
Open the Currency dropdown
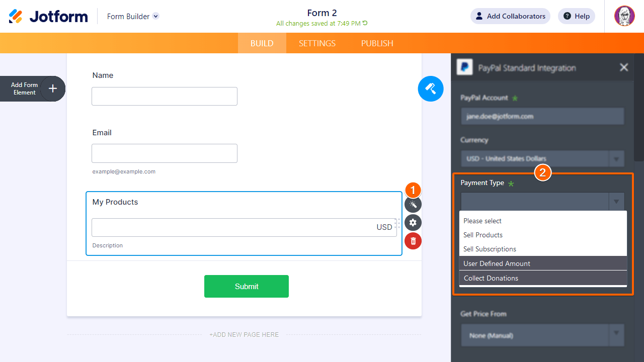click(542, 158)
